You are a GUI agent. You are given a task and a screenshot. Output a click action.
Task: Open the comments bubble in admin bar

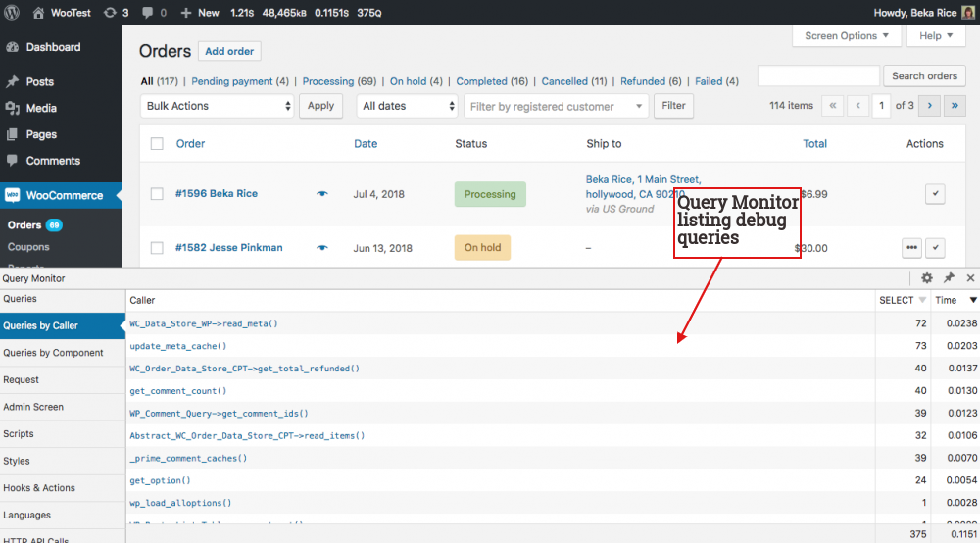point(154,13)
